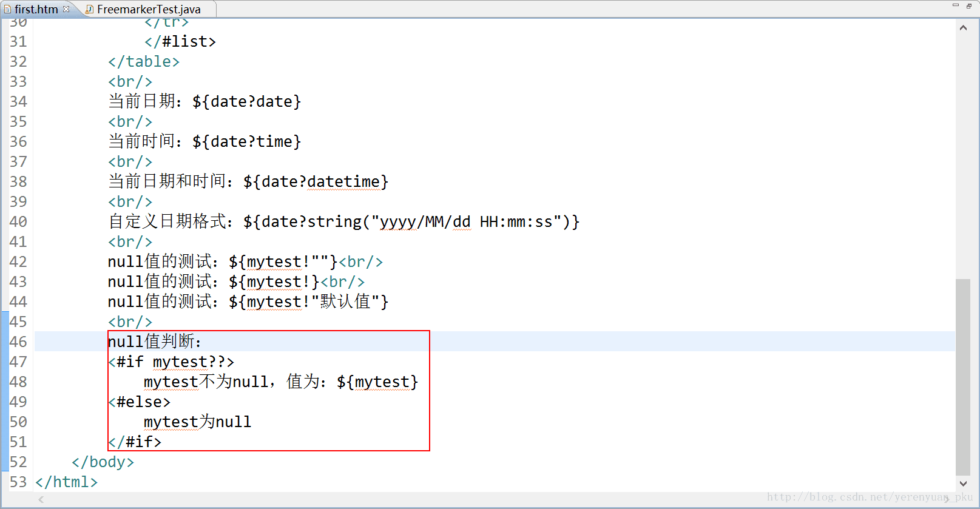Click the horizontal scrollbar left arrow

(41, 499)
